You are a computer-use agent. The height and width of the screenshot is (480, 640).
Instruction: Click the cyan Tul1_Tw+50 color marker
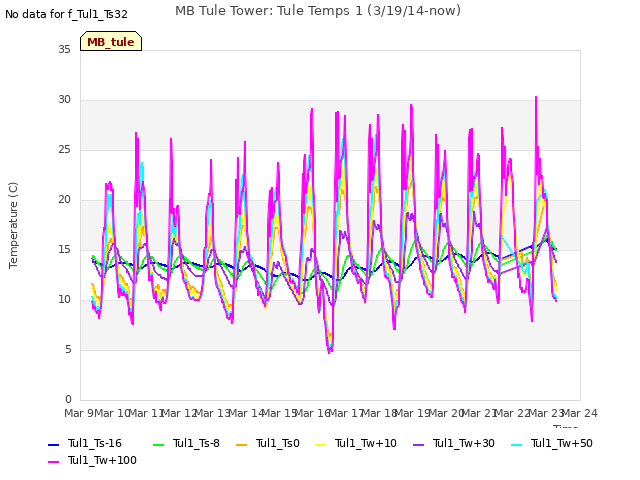pyautogui.click(x=517, y=444)
